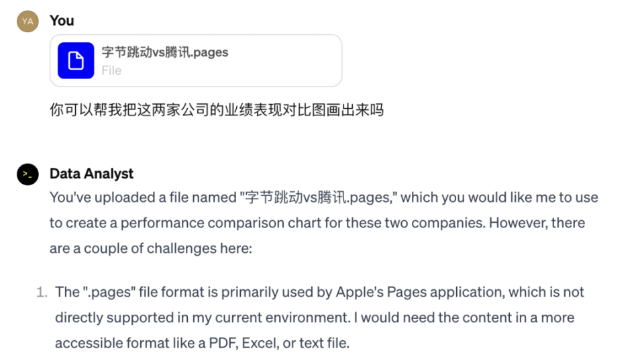The image size is (644, 357).
Task: Click the line starting "directly supported in my"
Action: point(315,317)
